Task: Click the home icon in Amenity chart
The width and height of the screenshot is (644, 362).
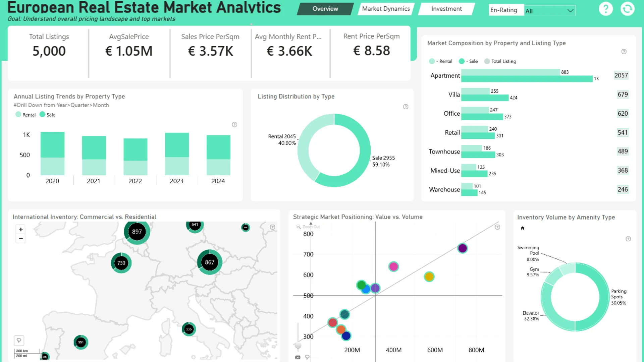Action: point(522,228)
